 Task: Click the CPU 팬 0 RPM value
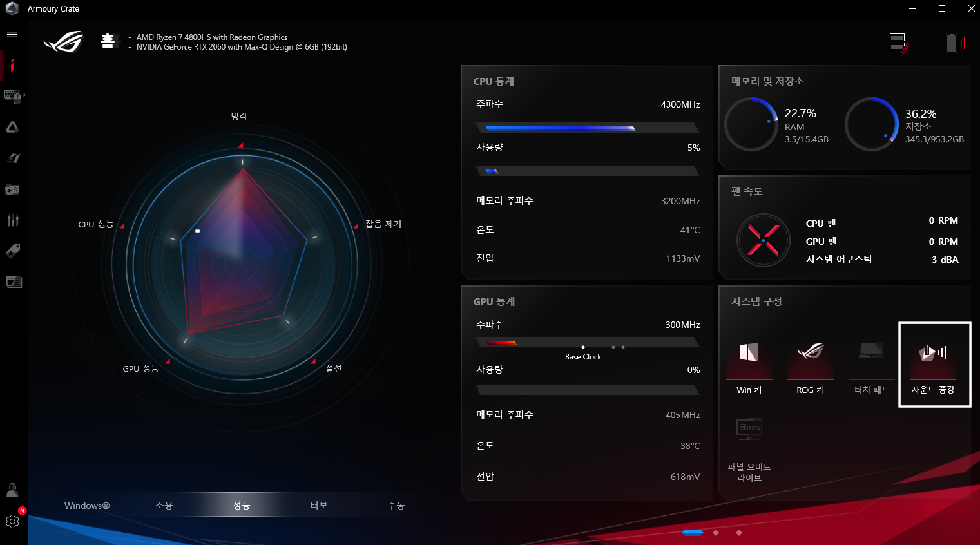click(x=943, y=220)
